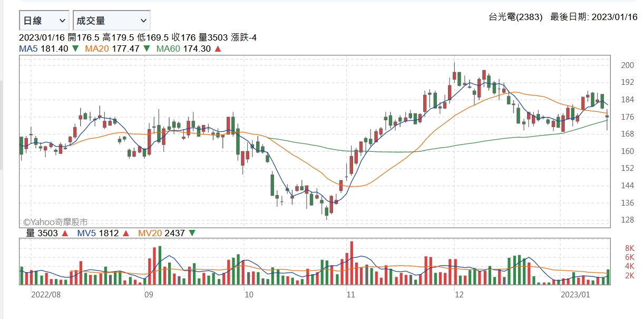Click the MV20 2437 volume average label
644x319 pixels.
[x=161, y=233]
